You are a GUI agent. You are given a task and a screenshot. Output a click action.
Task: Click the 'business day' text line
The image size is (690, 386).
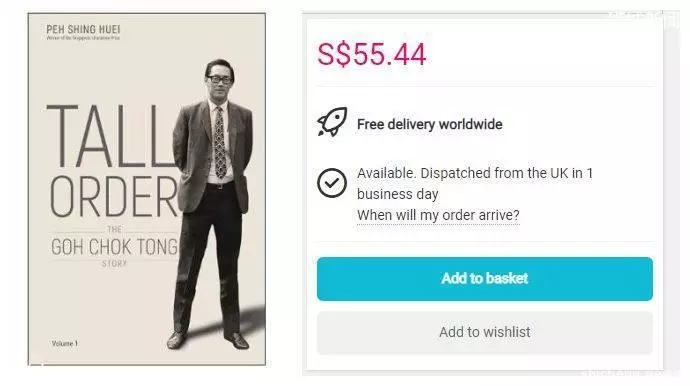pos(397,194)
